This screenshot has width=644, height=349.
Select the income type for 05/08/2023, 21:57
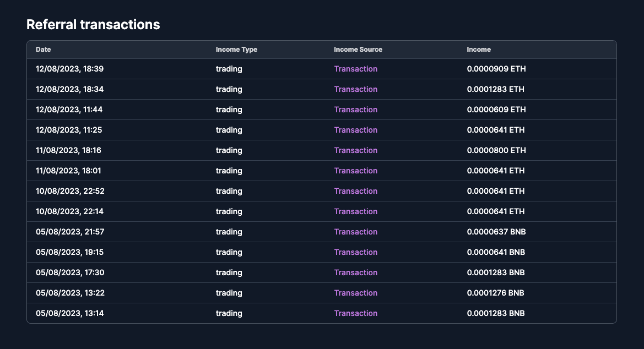click(x=229, y=232)
